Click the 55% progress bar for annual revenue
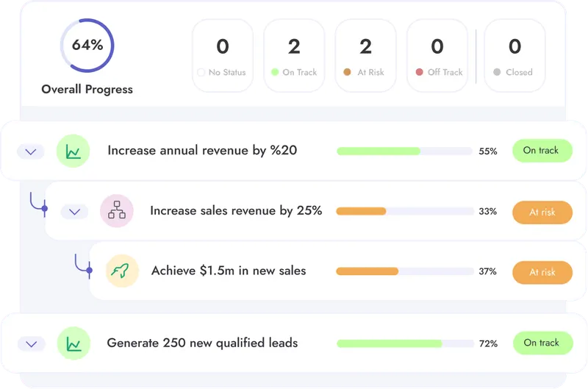The height and width of the screenshot is (389, 588). coord(405,151)
